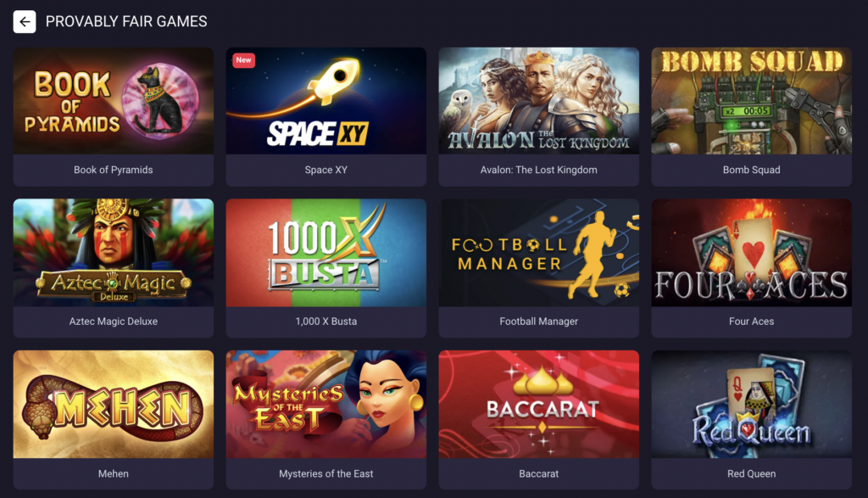
Task: Click the New badge on Space XY
Action: point(243,60)
